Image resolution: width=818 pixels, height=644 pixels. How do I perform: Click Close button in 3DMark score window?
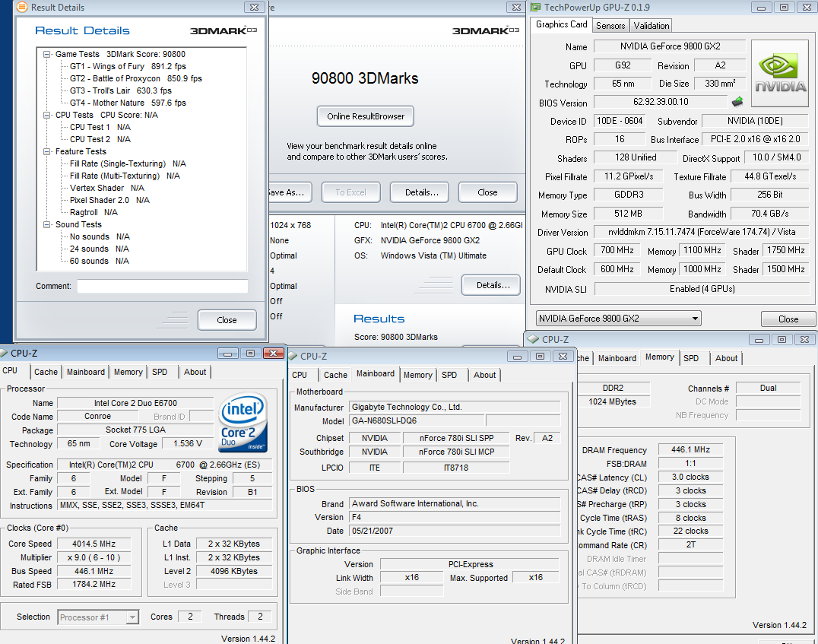[x=488, y=192]
